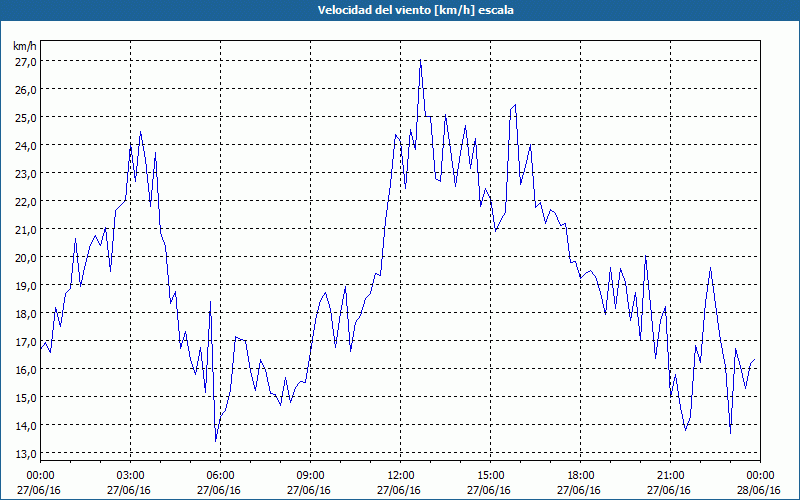The width and height of the screenshot is (800, 500).
Task: Select the '03:00' time label
Action: 131,476
